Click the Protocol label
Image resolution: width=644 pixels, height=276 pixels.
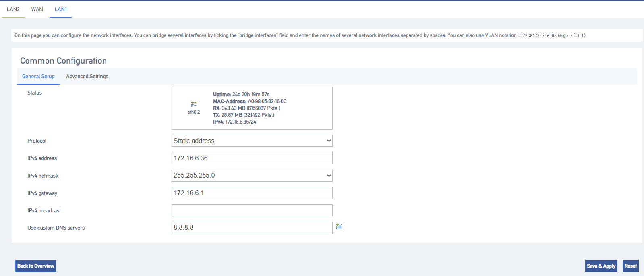[37, 141]
